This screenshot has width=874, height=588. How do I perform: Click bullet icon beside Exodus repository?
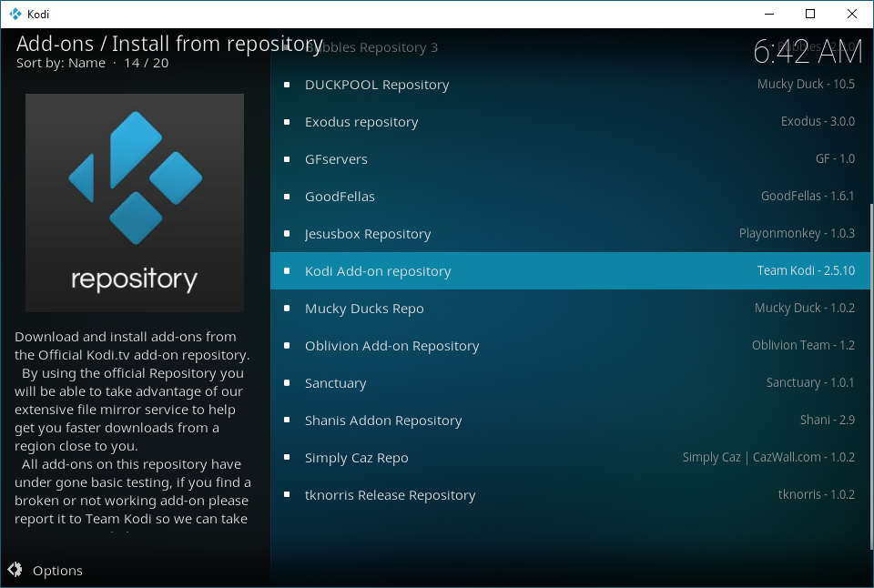pos(287,122)
